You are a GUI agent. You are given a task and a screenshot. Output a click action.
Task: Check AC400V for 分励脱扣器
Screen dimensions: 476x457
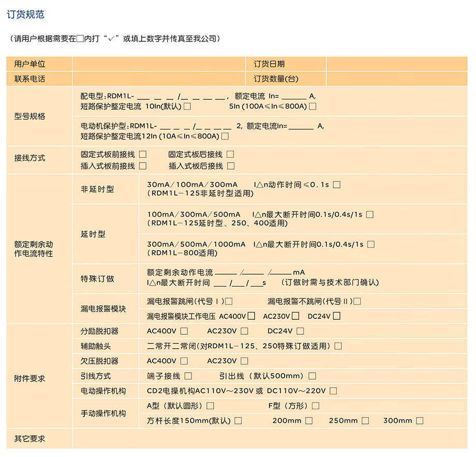pyautogui.click(x=184, y=331)
